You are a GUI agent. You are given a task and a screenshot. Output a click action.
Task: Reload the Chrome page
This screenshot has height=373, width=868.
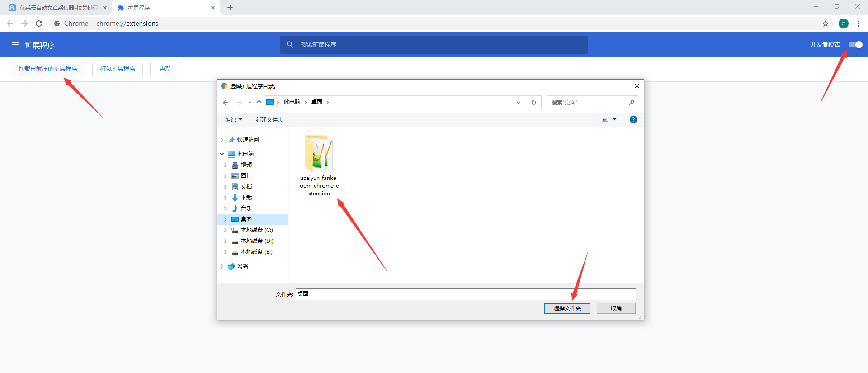[x=39, y=24]
